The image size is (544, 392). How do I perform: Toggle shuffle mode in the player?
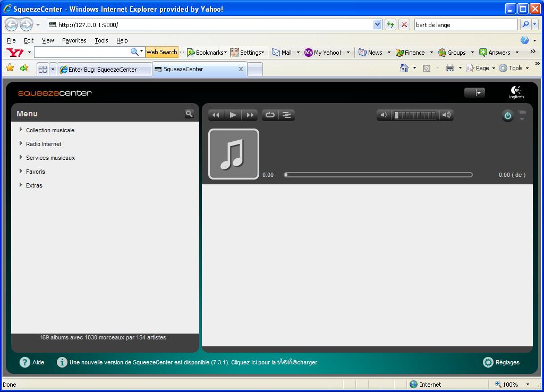(x=287, y=115)
